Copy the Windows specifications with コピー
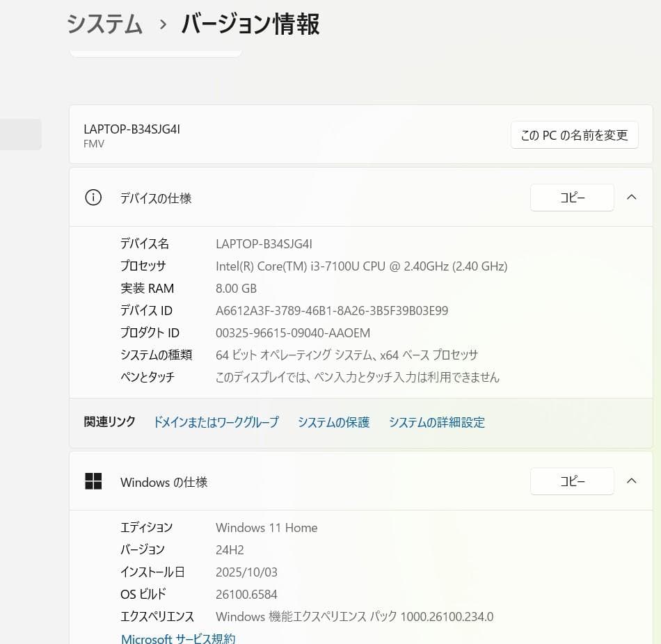This screenshot has height=644, width=661. tap(571, 481)
